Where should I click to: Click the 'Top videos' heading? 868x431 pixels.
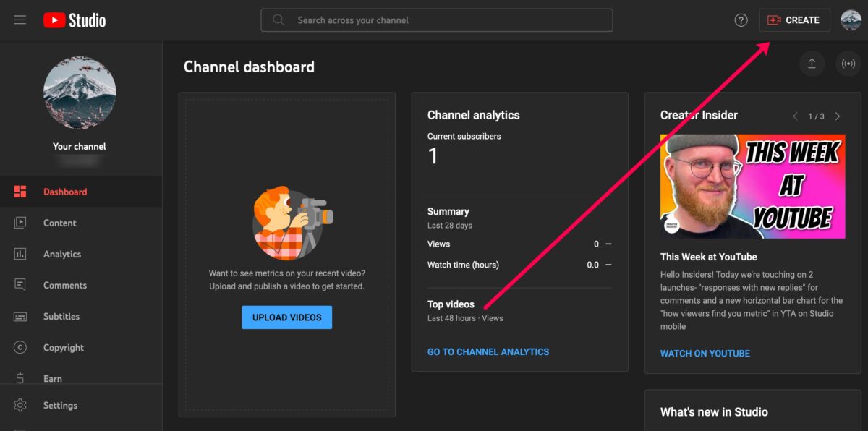[451, 304]
